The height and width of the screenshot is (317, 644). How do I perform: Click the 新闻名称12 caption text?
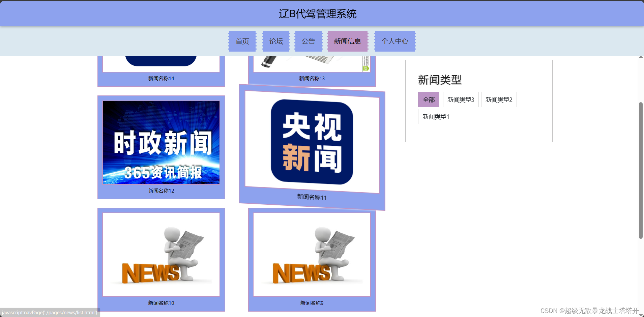[x=161, y=191]
